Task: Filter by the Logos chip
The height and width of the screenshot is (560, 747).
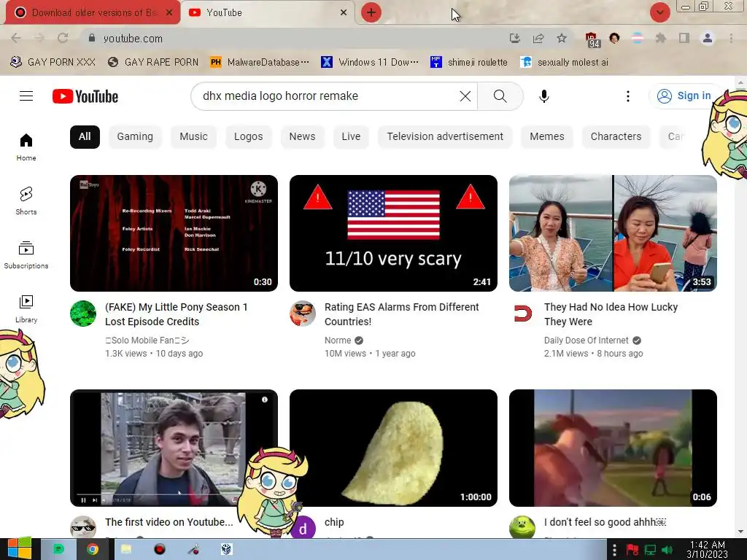Action: point(248,136)
